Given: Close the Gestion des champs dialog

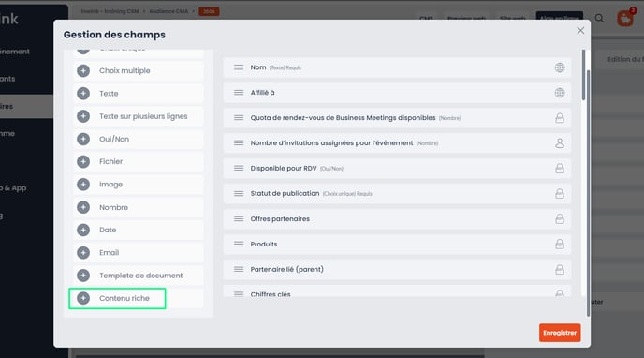Looking at the screenshot, I should [x=580, y=30].
